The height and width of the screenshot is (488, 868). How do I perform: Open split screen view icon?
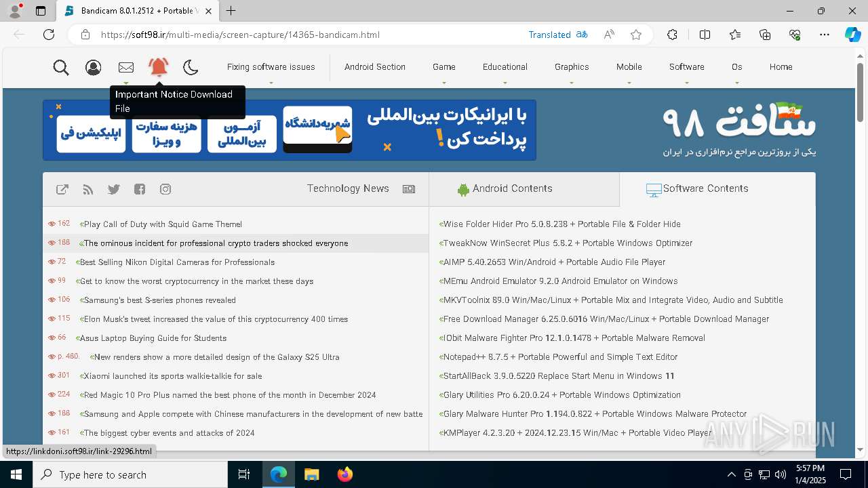tap(705, 35)
